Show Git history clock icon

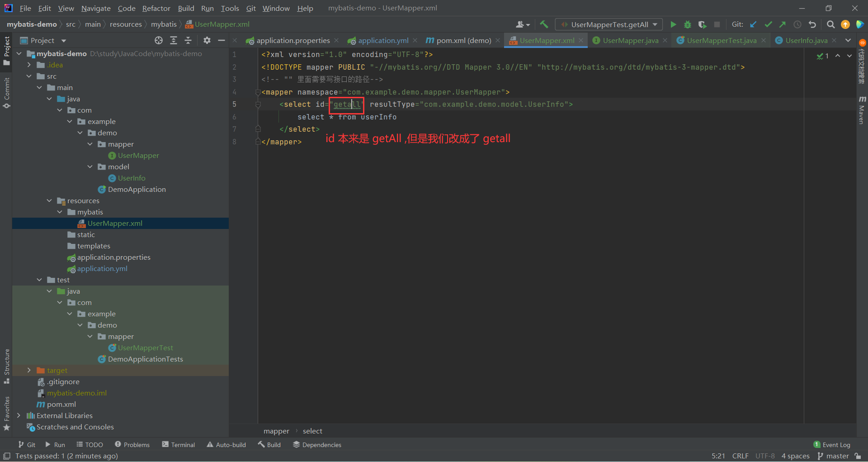coord(797,24)
